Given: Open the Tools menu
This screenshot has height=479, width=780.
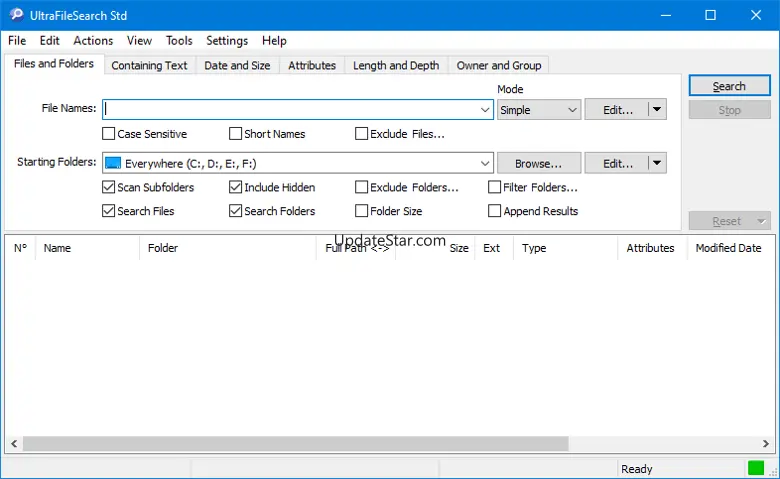Looking at the screenshot, I should (x=179, y=41).
